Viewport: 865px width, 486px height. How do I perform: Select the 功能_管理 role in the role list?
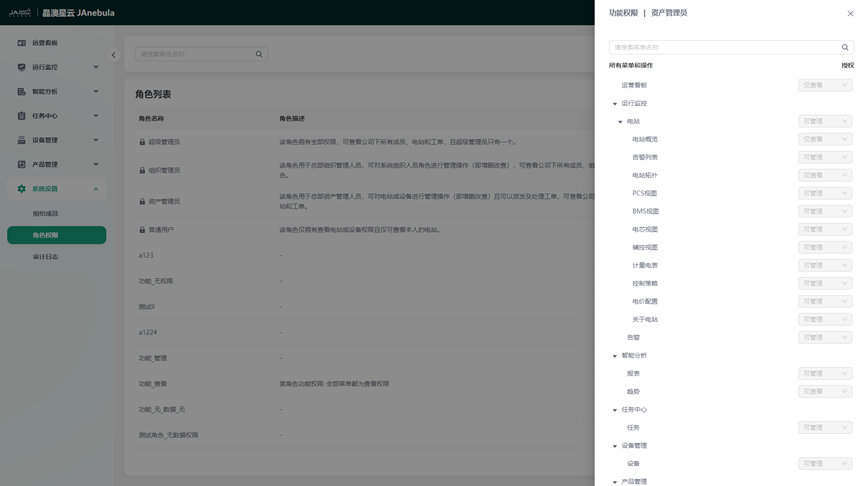point(153,358)
